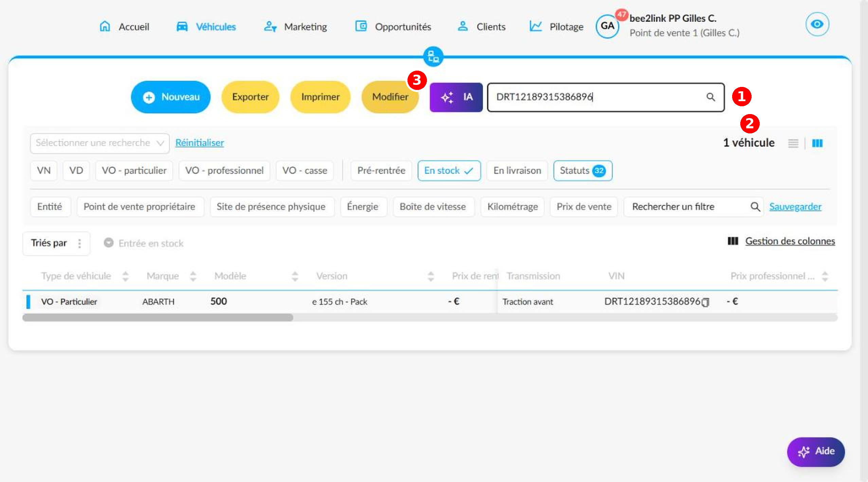Image resolution: width=868 pixels, height=482 pixels.
Task: Open the IA assistant sparkle button
Action: [x=456, y=97]
